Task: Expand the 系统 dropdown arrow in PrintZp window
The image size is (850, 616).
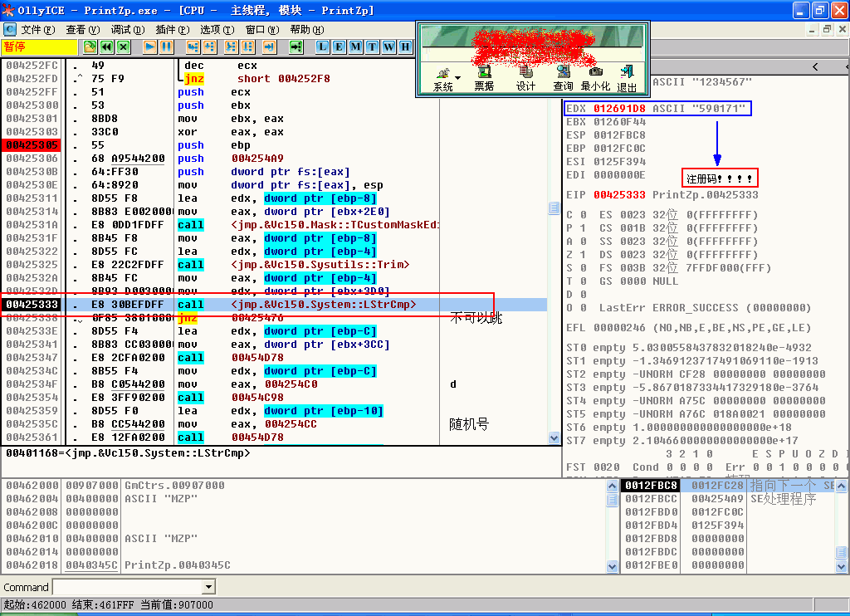Action: pos(457,78)
